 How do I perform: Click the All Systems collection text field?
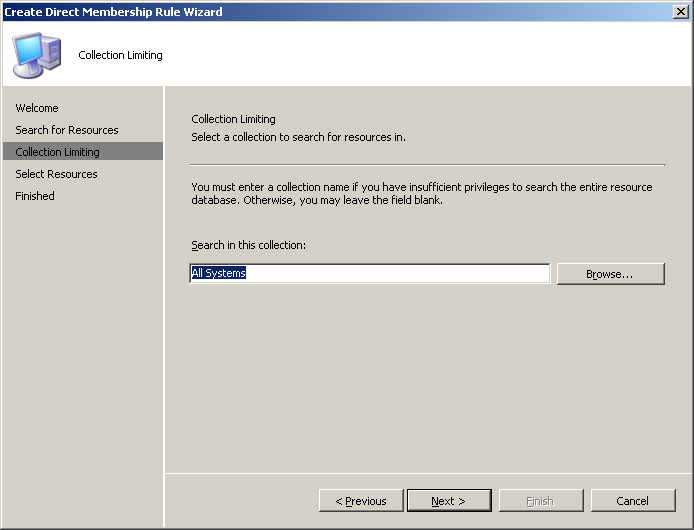click(370, 273)
